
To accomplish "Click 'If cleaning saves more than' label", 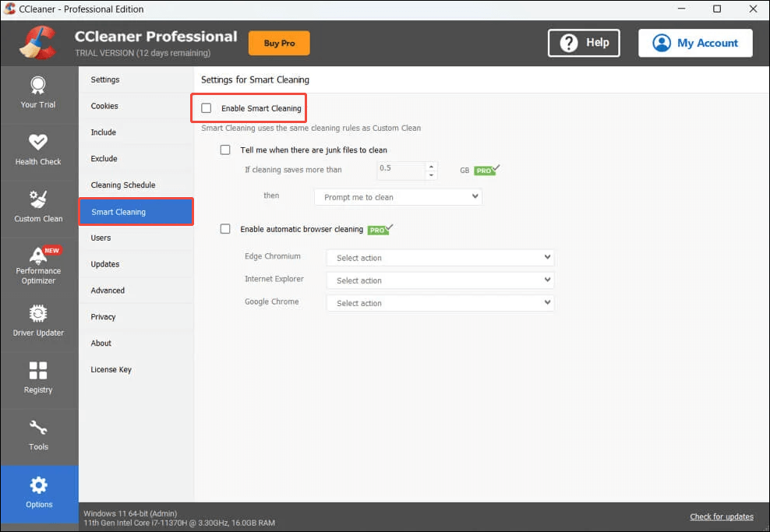I will coord(293,170).
